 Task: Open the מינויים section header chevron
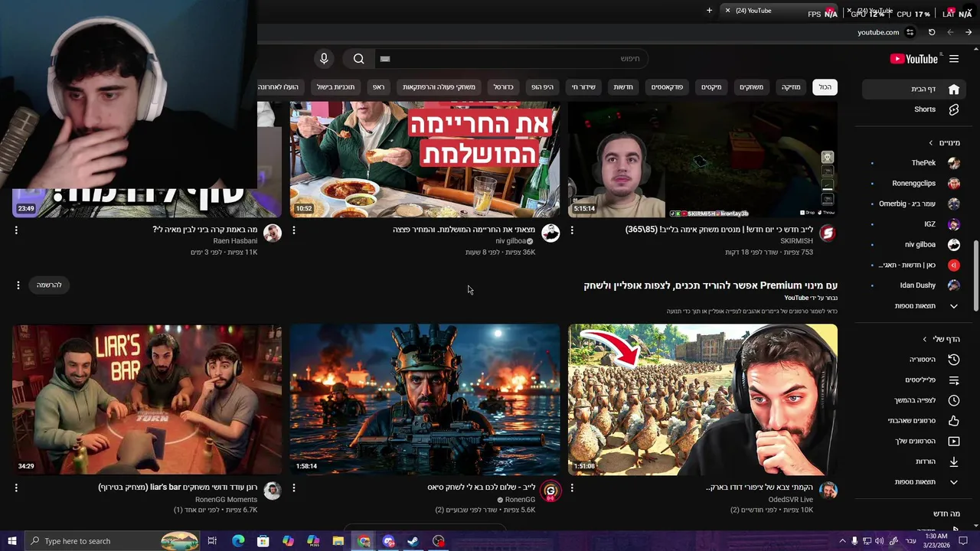pos(931,143)
